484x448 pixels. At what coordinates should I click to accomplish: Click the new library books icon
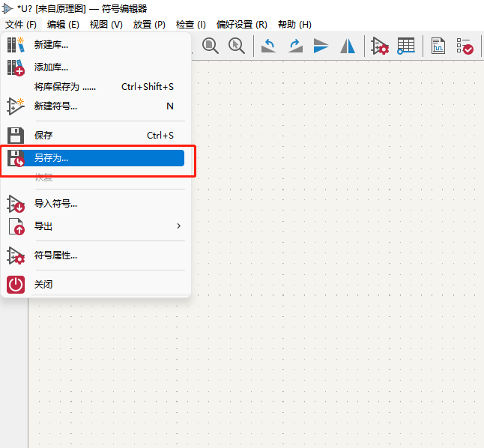[16, 45]
